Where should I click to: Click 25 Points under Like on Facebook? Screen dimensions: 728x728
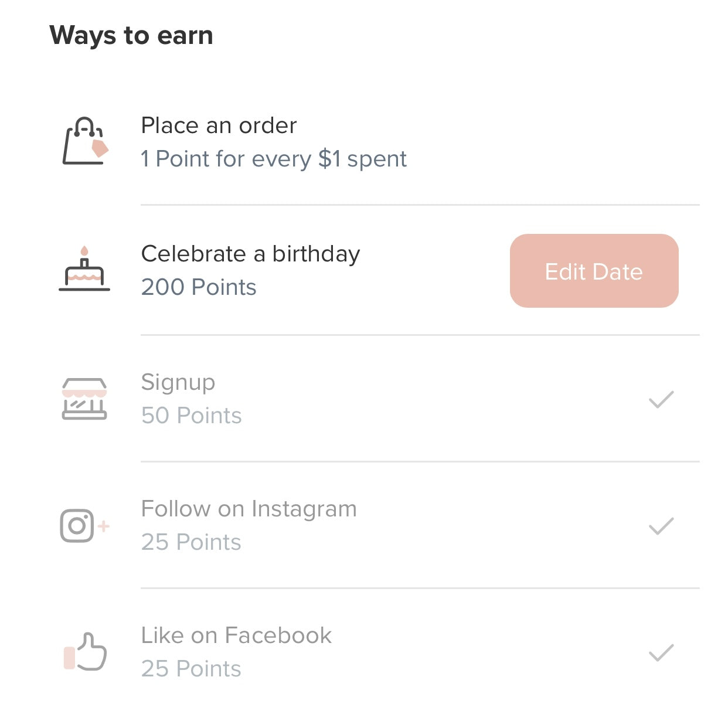191,669
